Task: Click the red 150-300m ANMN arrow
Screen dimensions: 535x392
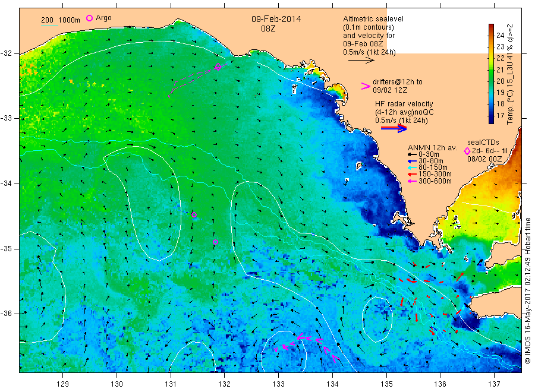Action: point(412,174)
